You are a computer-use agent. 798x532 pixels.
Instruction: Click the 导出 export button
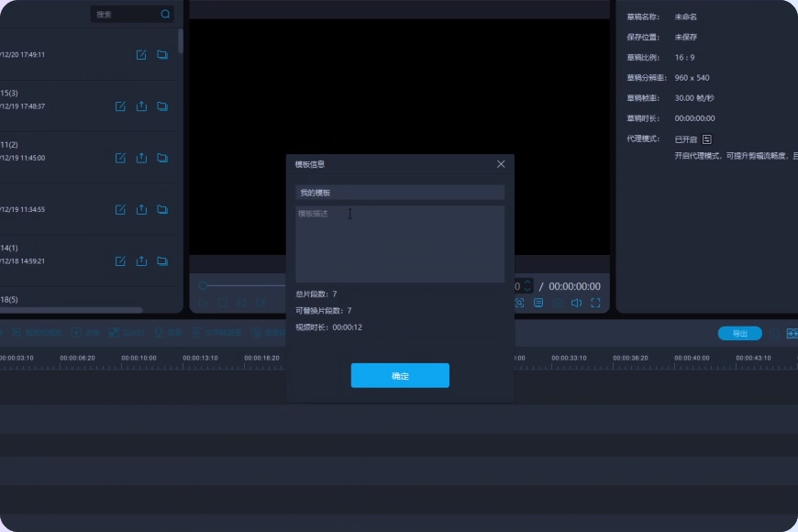point(740,334)
